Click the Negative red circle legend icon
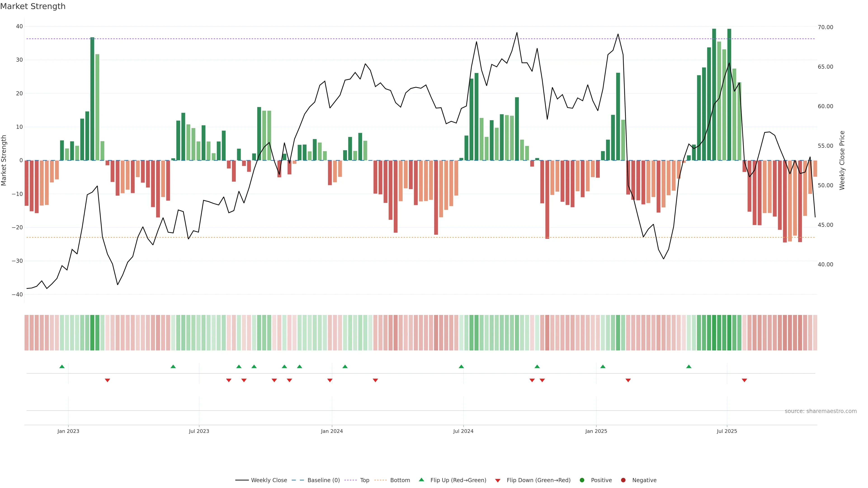Image resolution: width=868 pixels, height=488 pixels. tap(623, 480)
